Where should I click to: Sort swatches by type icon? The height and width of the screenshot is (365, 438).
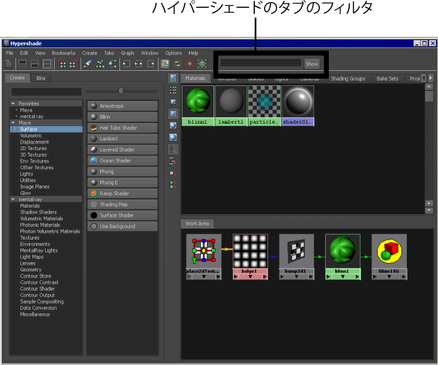tap(173, 161)
